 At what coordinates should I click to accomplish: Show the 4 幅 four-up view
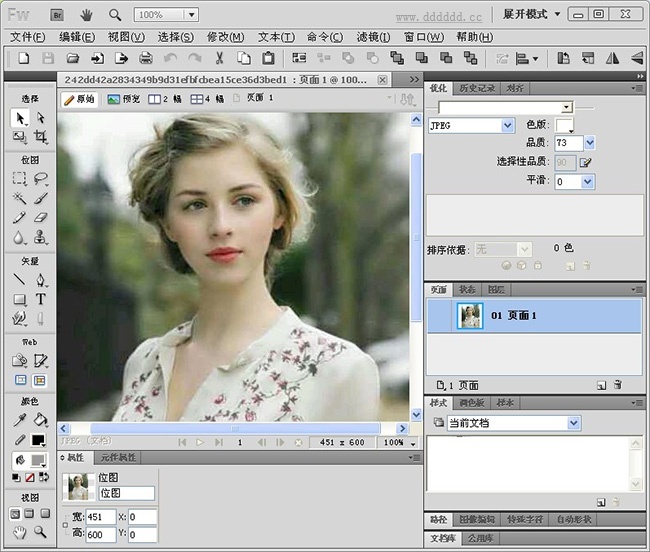pyautogui.click(x=207, y=99)
